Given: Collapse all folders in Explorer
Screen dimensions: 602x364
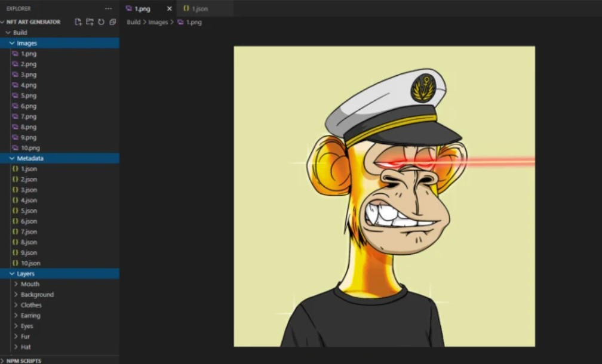Looking at the screenshot, I should (x=112, y=22).
